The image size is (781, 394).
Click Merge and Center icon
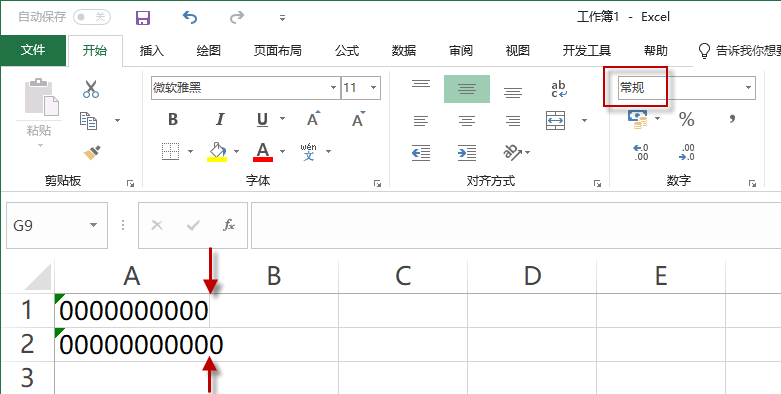pyautogui.click(x=555, y=121)
